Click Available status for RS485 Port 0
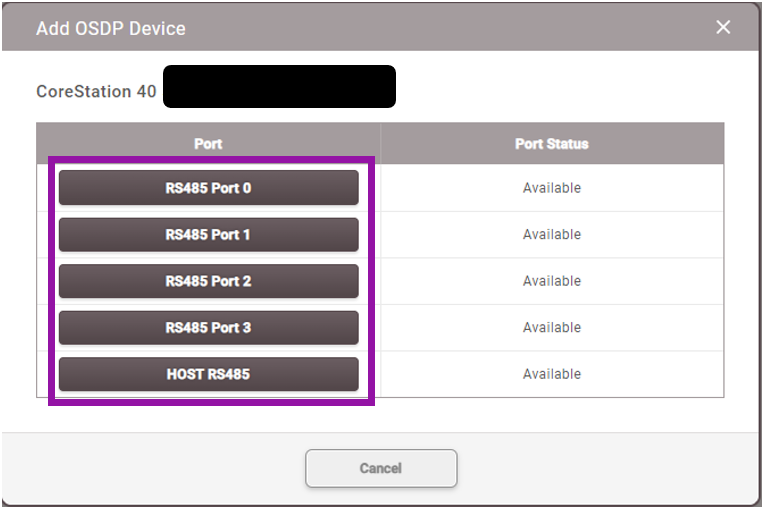 pos(552,188)
